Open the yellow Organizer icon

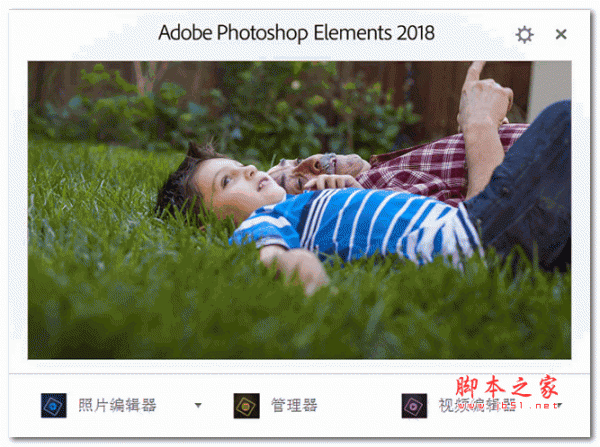[246, 406]
